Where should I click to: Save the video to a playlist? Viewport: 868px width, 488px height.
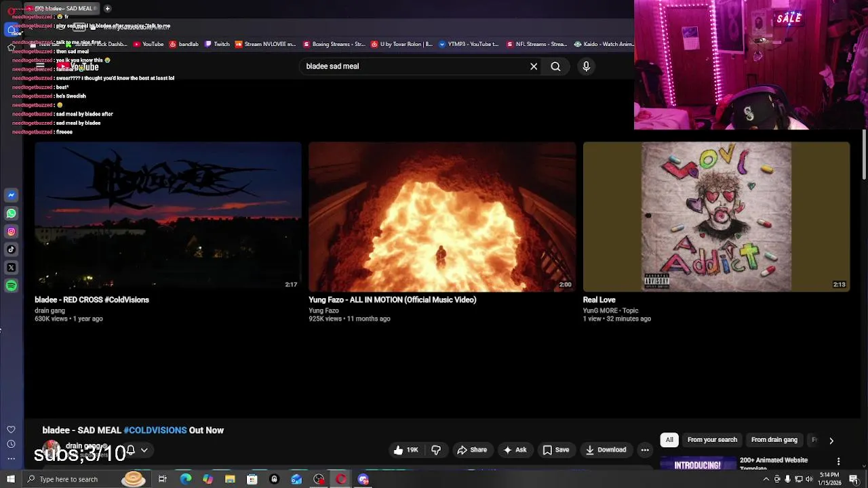[x=555, y=450]
